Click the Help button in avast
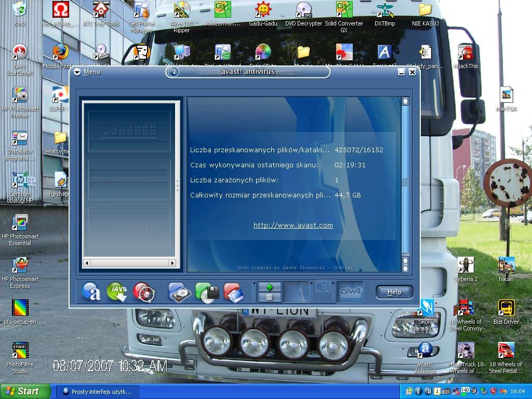Image resolution: width=532 pixels, height=399 pixels. point(394,292)
